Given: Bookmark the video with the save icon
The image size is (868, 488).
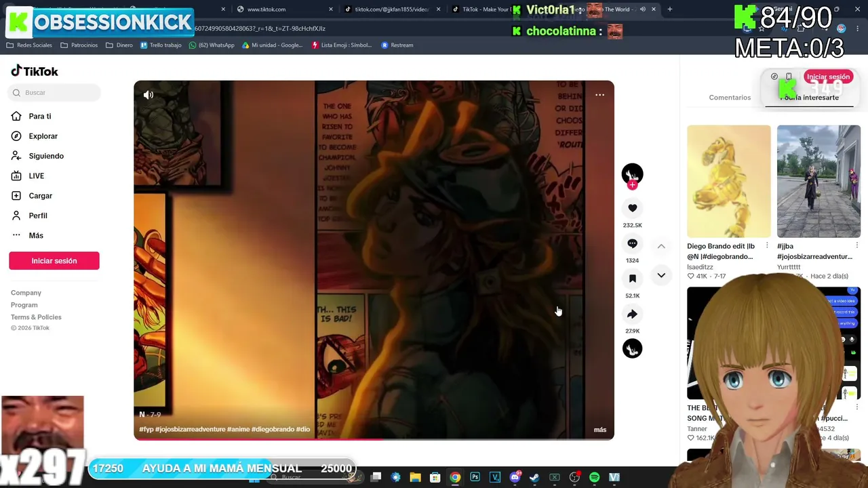Looking at the screenshot, I should tap(632, 279).
